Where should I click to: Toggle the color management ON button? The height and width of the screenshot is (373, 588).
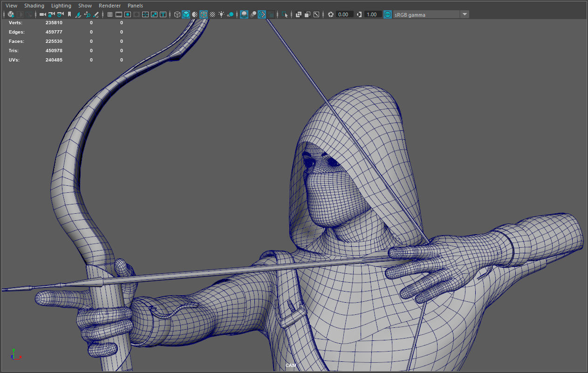coord(387,14)
